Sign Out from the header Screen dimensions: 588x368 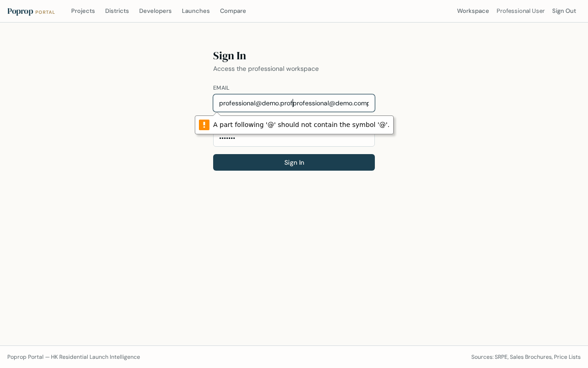click(564, 11)
